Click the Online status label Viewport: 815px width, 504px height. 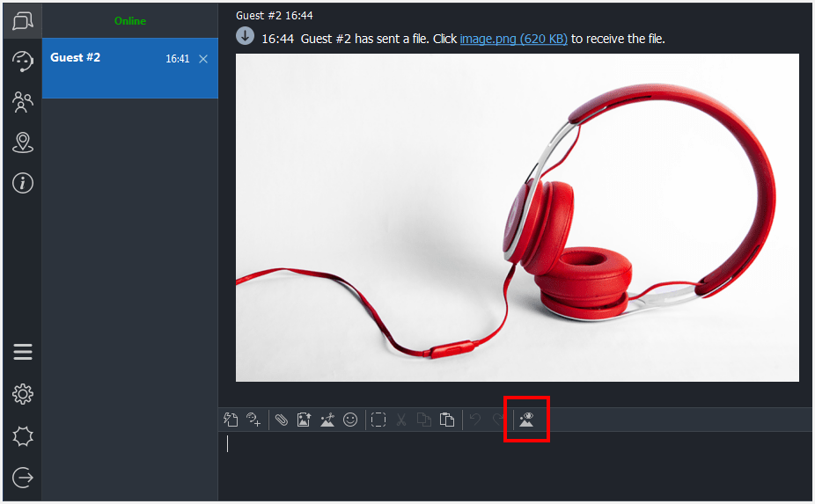point(130,21)
